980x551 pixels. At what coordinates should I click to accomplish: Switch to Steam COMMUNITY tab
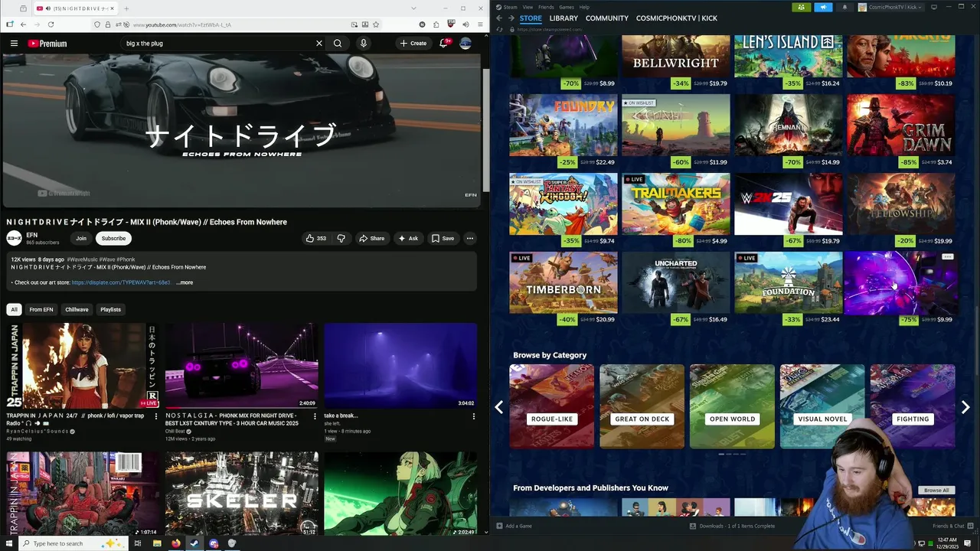(x=607, y=18)
